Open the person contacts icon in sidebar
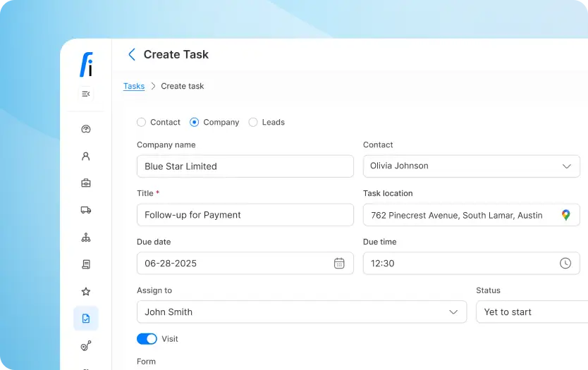Viewport: 588px width, 370px height. pyautogui.click(x=86, y=156)
